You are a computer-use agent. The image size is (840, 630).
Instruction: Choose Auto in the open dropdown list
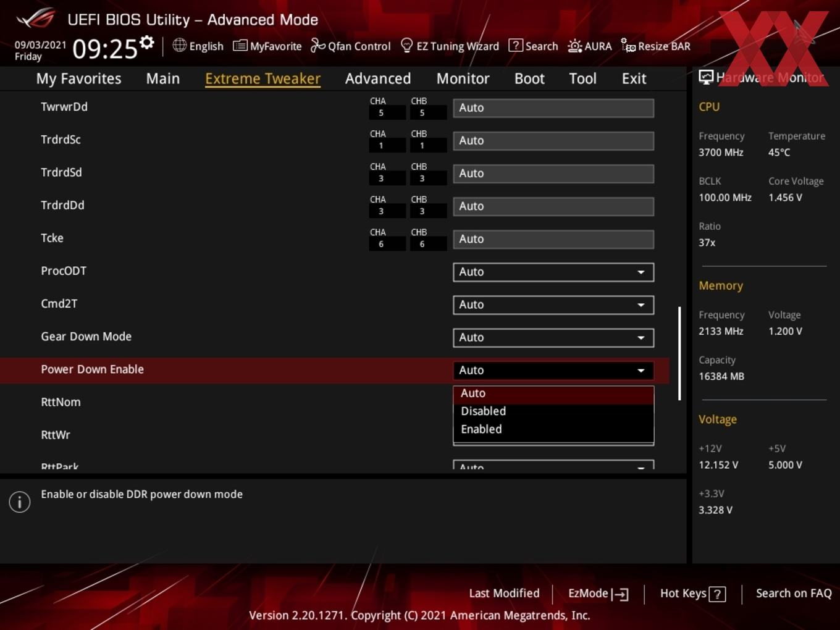coord(553,393)
